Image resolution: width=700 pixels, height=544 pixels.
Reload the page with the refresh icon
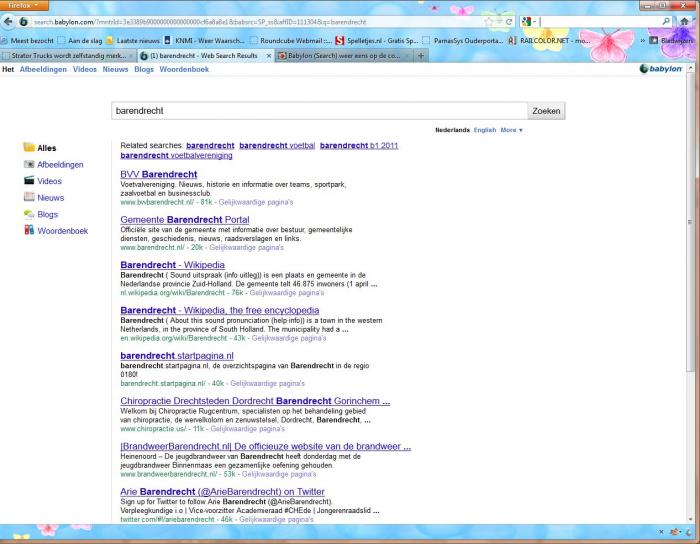coord(508,21)
